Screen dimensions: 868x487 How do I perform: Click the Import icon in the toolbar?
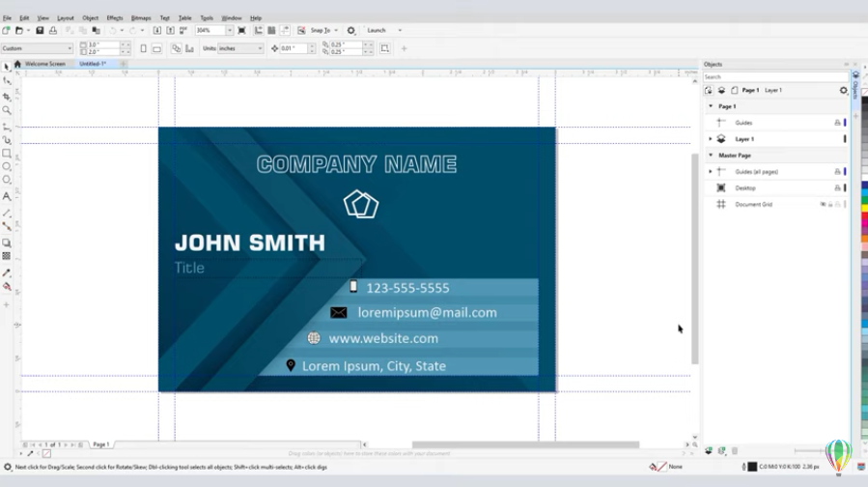click(157, 31)
